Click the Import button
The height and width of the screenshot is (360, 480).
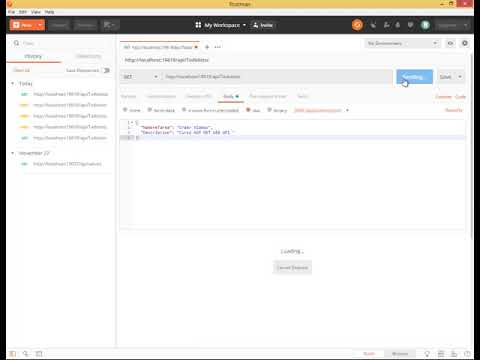(x=59, y=25)
